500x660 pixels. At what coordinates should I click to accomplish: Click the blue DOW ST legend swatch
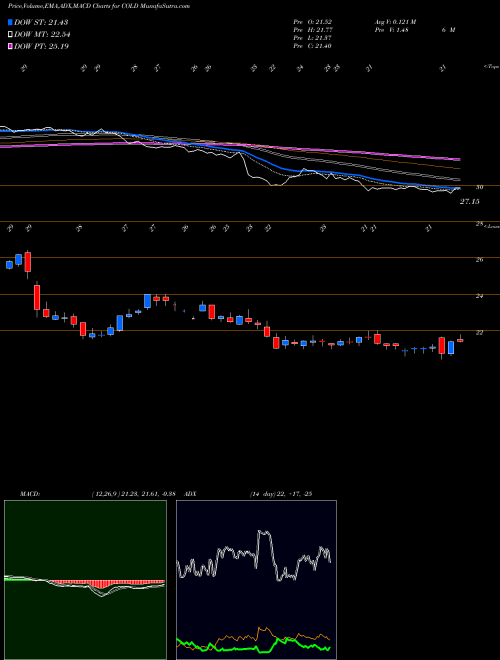click(x=10, y=22)
